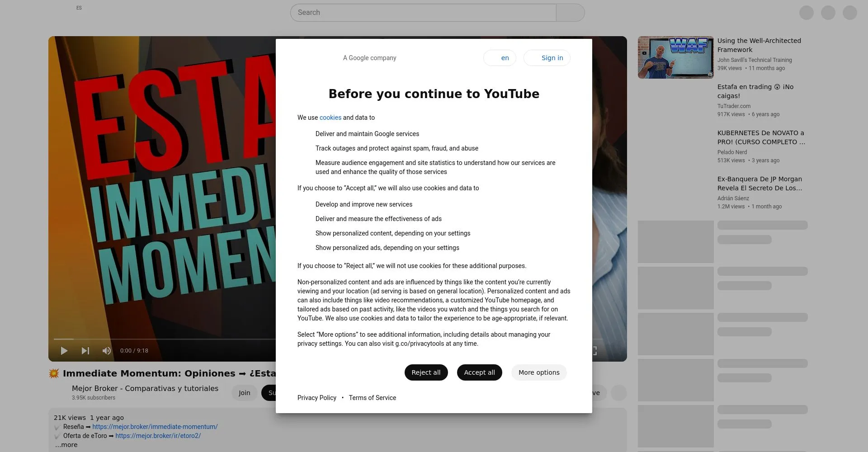Click the '21K views 1 year ago' text
Viewport: 868px width, 452px height.
coord(89,418)
